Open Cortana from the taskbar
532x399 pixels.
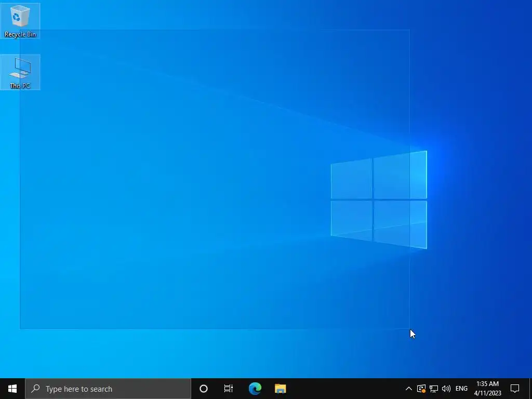click(203, 389)
